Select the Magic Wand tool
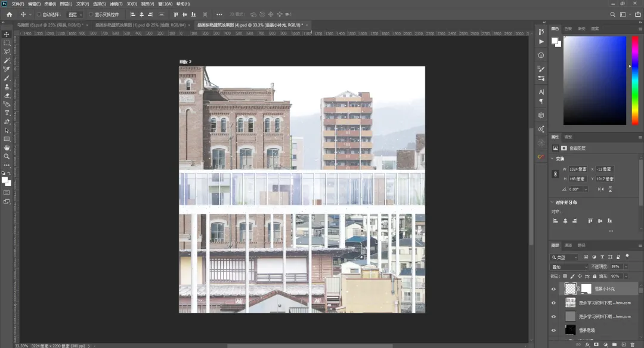Screen dimensions: 644x348 (x=7, y=60)
